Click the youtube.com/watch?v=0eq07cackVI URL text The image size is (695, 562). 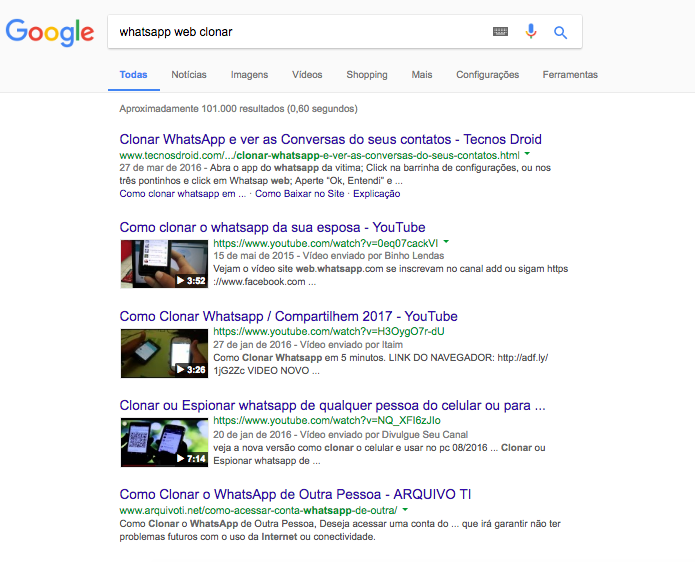(325, 243)
